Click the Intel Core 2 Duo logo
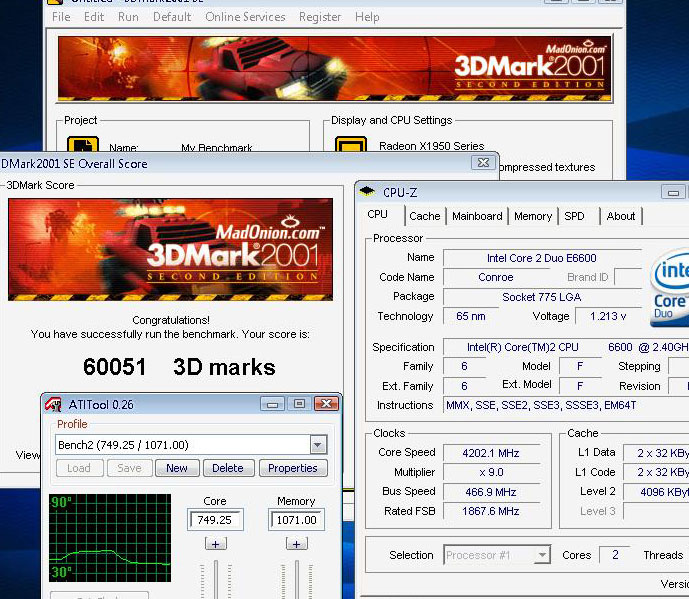The height and width of the screenshot is (599, 689). pos(670,288)
